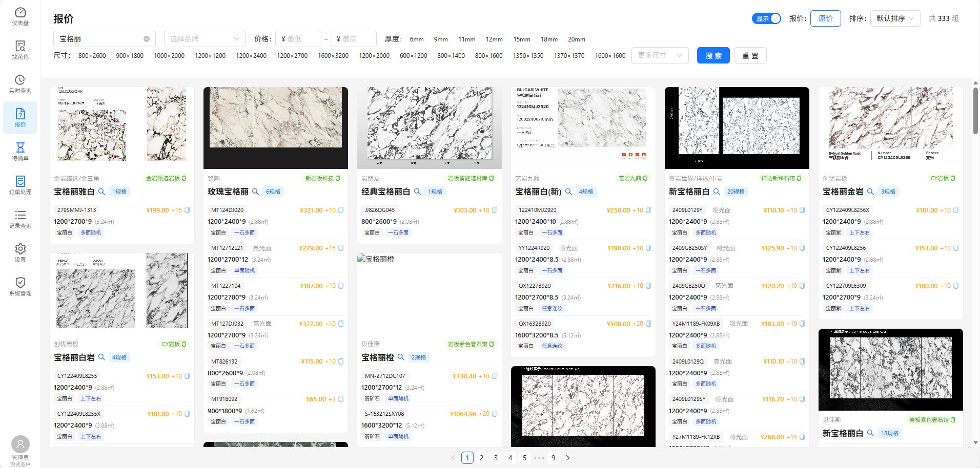Click the 管理员 user avatar

point(21,444)
